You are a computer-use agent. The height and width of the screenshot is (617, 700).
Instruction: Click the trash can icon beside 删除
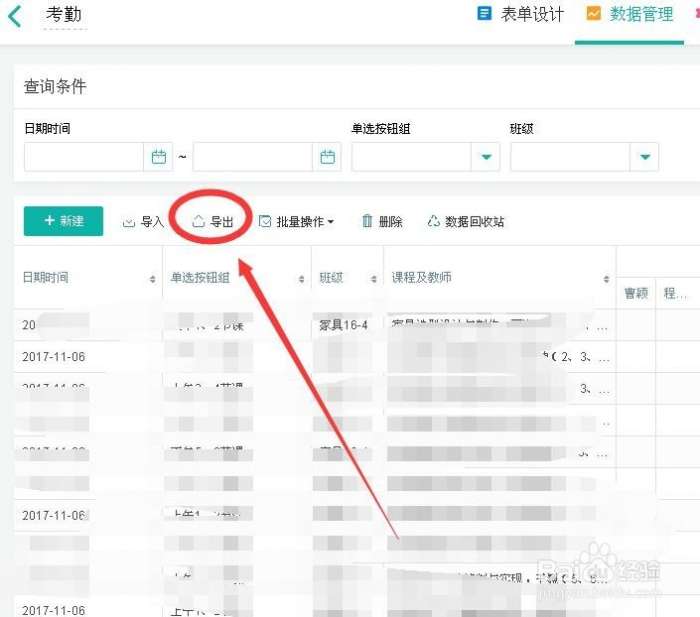pos(367,221)
